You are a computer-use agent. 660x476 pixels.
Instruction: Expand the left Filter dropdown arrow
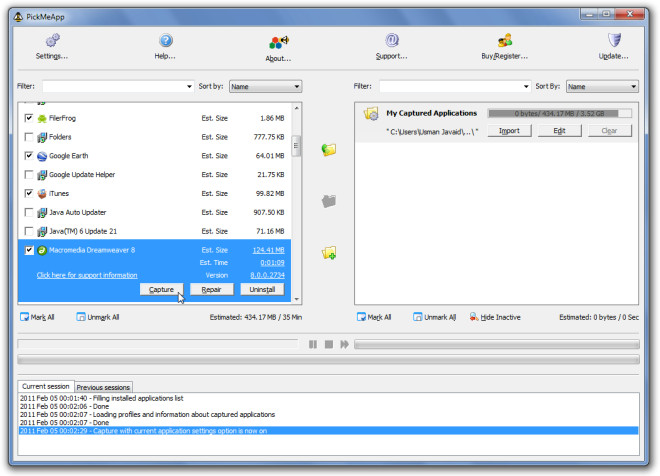189,86
